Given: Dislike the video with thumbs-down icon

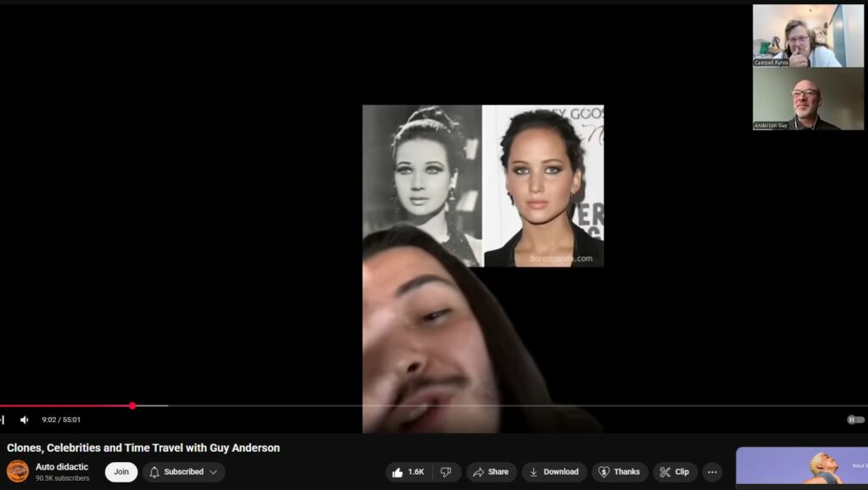Looking at the screenshot, I should (x=446, y=471).
